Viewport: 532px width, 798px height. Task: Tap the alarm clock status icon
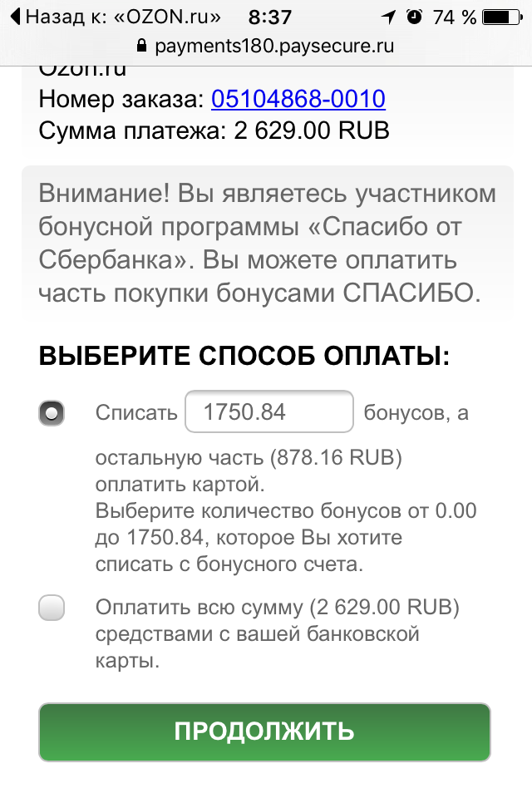[415, 17]
